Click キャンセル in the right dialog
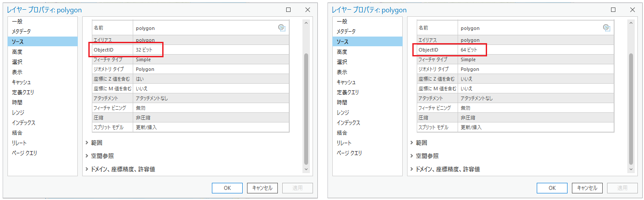Image resolution: width=644 pixels, height=200 pixels. click(587, 188)
